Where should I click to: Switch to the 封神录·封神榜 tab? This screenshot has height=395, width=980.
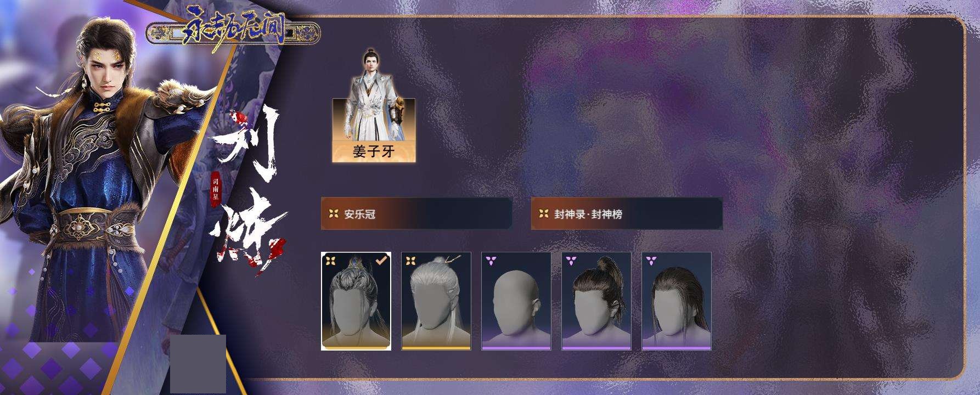coord(627,214)
